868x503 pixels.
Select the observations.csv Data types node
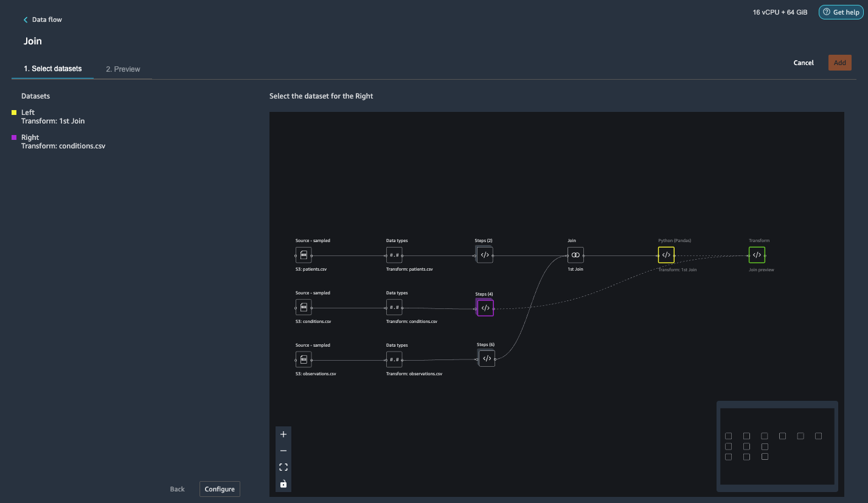pos(394,359)
